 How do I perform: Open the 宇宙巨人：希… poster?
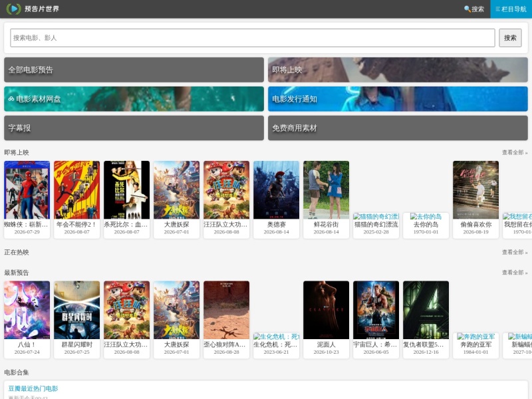point(376,310)
